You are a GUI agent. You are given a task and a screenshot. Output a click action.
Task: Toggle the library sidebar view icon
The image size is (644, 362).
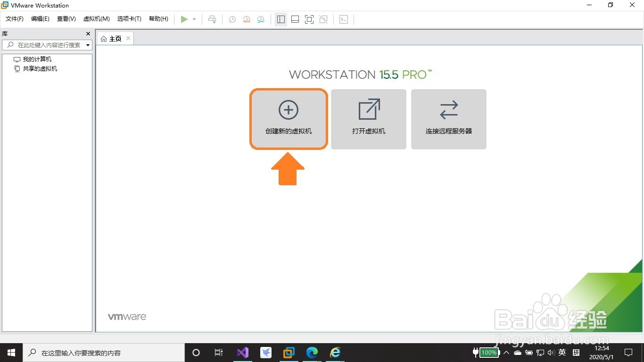point(281,19)
